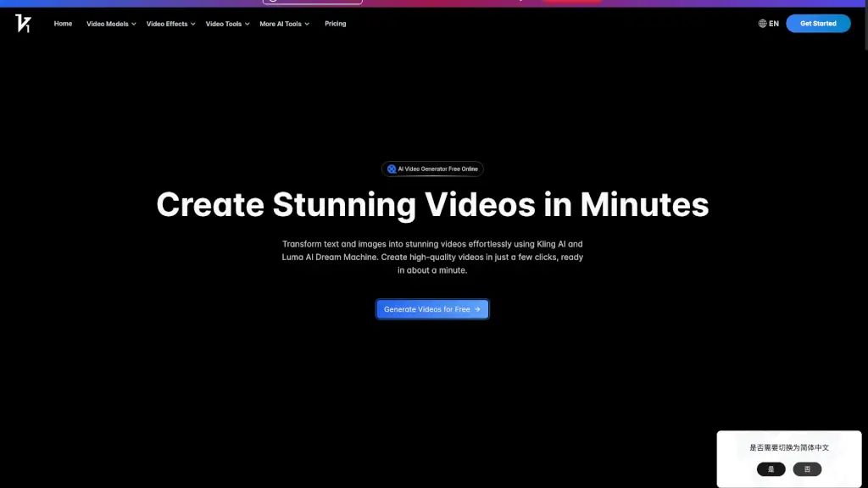
Task: Click Generate Videos for Free
Action: [x=432, y=308]
